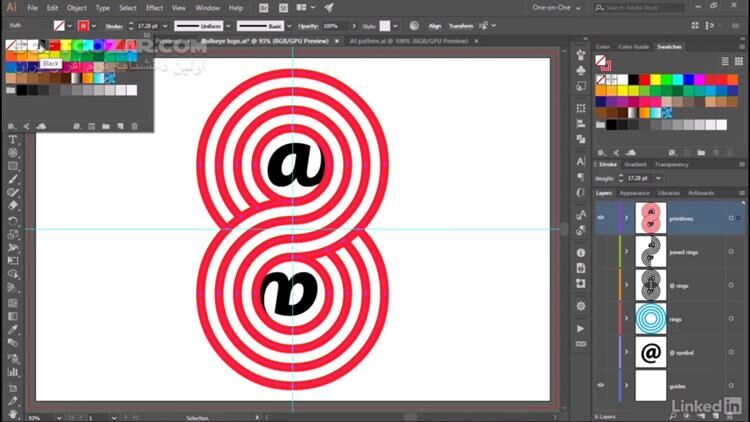Click the @ symbol layer thumbnail

coord(650,352)
